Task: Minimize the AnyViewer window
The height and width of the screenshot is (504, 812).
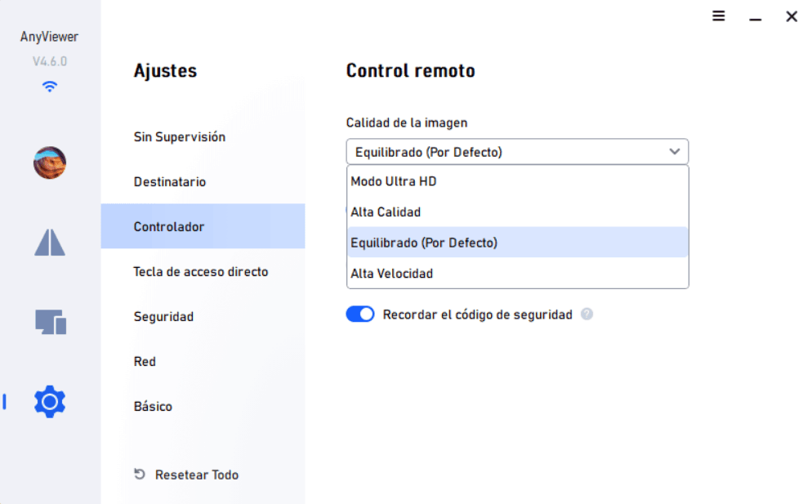Action: pos(755,17)
